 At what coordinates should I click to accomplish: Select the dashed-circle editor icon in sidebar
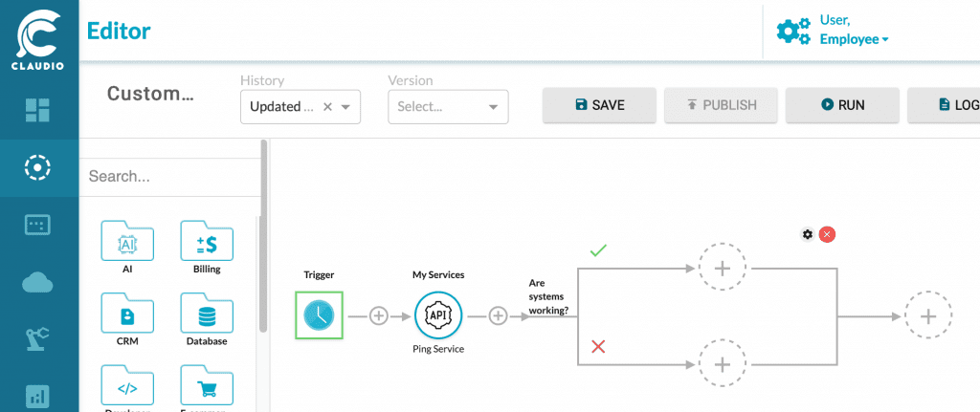click(37, 167)
